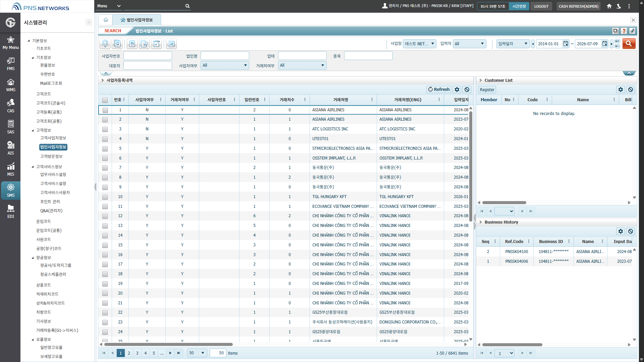The height and width of the screenshot is (362, 644).
Task: Select 고객사업자정보 in the tree
Action: (53, 138)
